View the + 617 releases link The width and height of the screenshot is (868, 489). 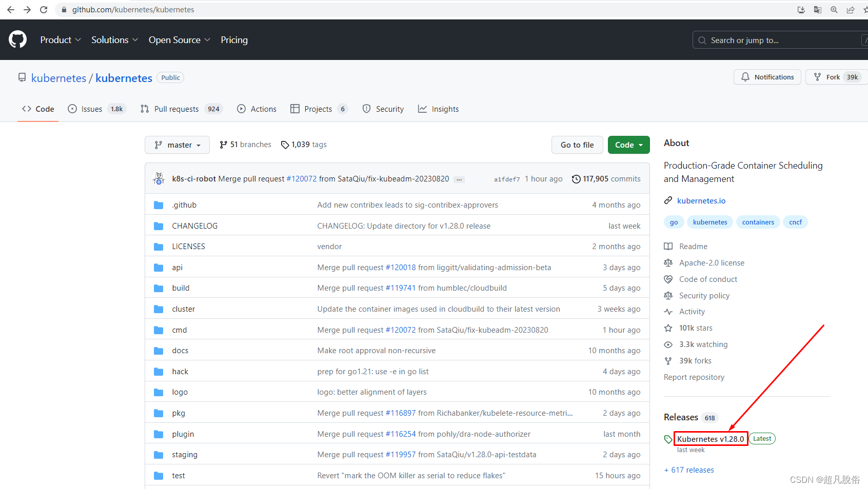tap(689, 470)
